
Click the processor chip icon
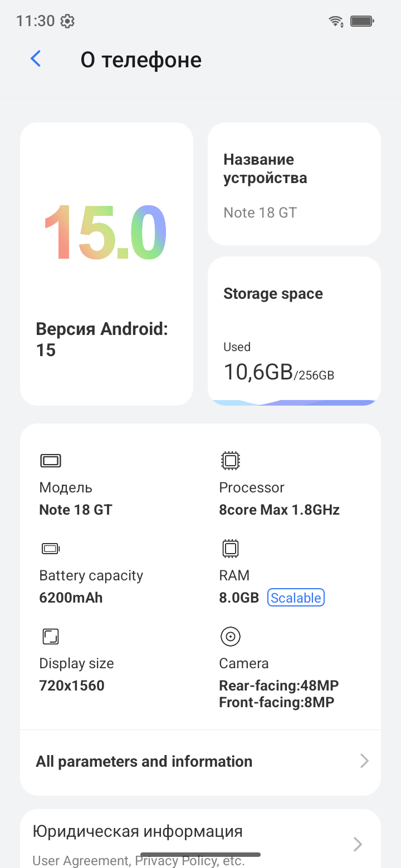pos(230,461)
